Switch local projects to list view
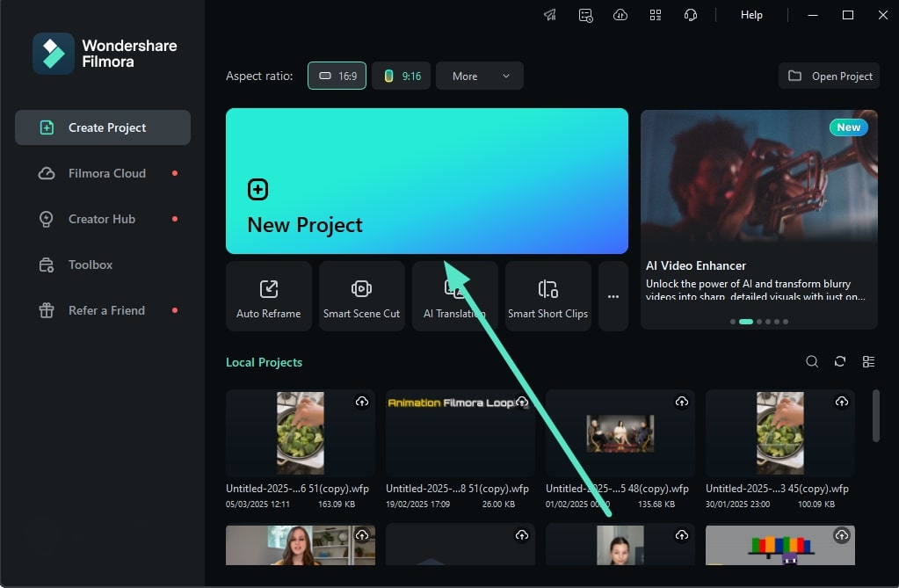 point(868,361)
